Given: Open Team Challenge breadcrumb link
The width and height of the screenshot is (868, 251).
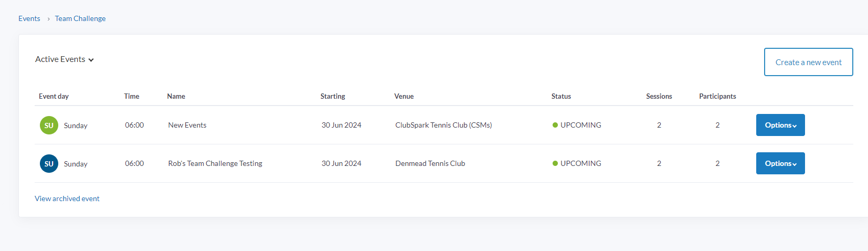Looking at the screenshot, I should [80, 18].
